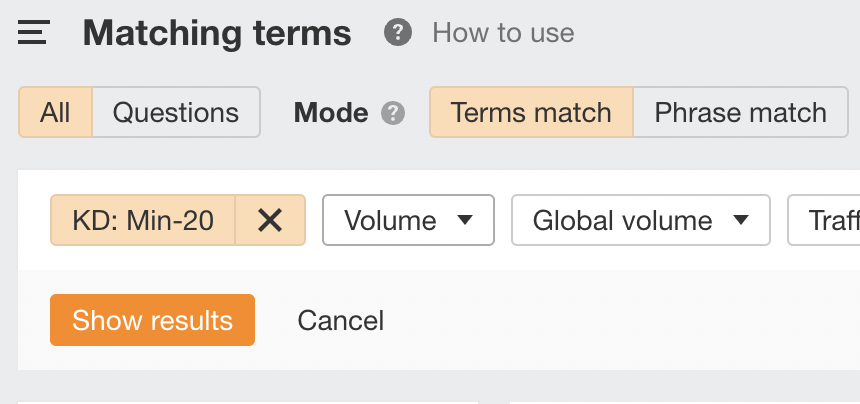Screen dimensions: 860x404
Task: Click the help icon beside Matching terms
Action: (398, 33)
